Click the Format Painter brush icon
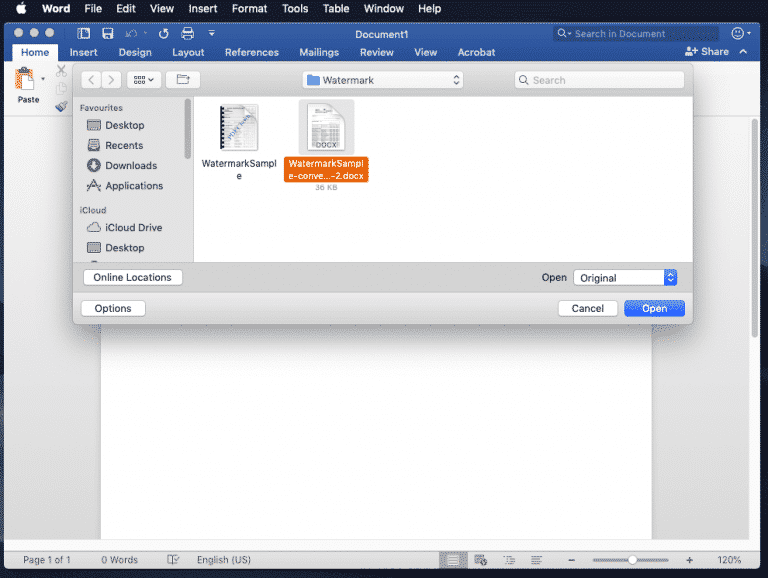768x578 pixels. click(x=61, y=106)
